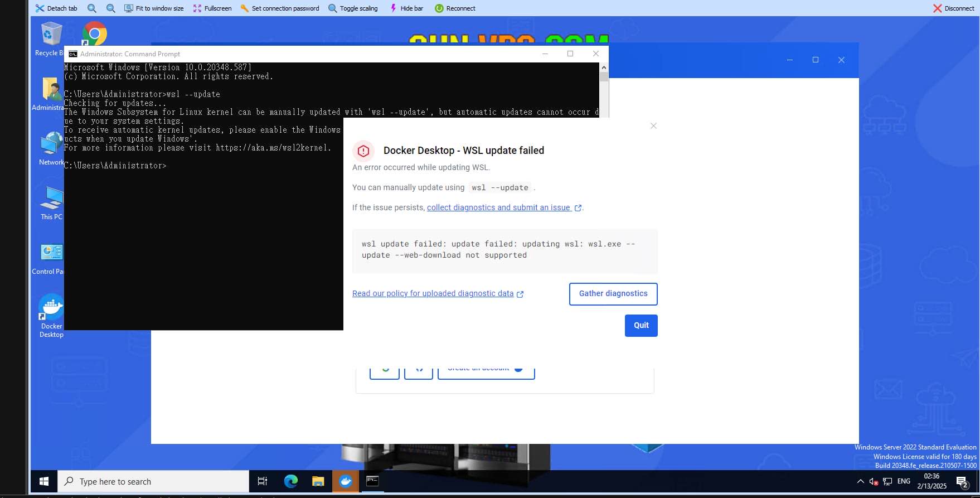The image size is (980, 498).
Task: Click the network tray icon
Action: tap(887, 481)
